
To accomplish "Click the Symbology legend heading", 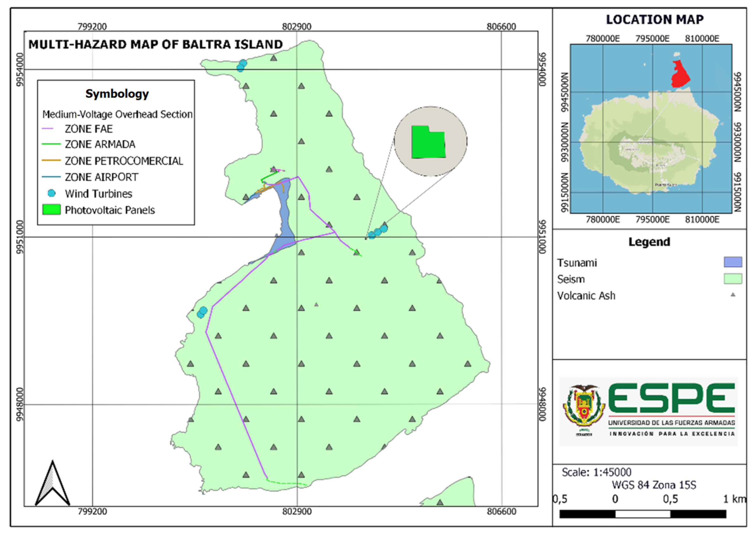I will pos(117,94).
